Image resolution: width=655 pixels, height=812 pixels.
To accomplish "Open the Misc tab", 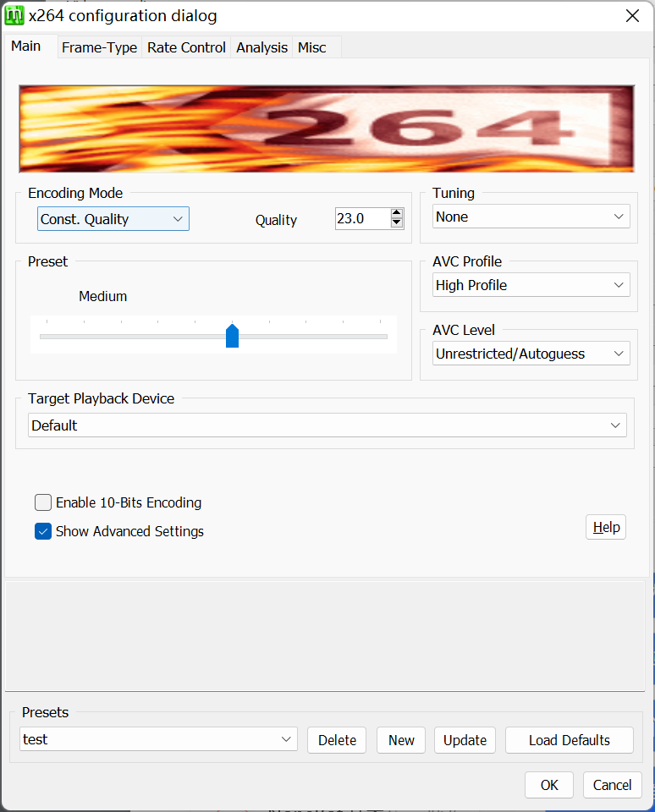I will click(311, 47).
